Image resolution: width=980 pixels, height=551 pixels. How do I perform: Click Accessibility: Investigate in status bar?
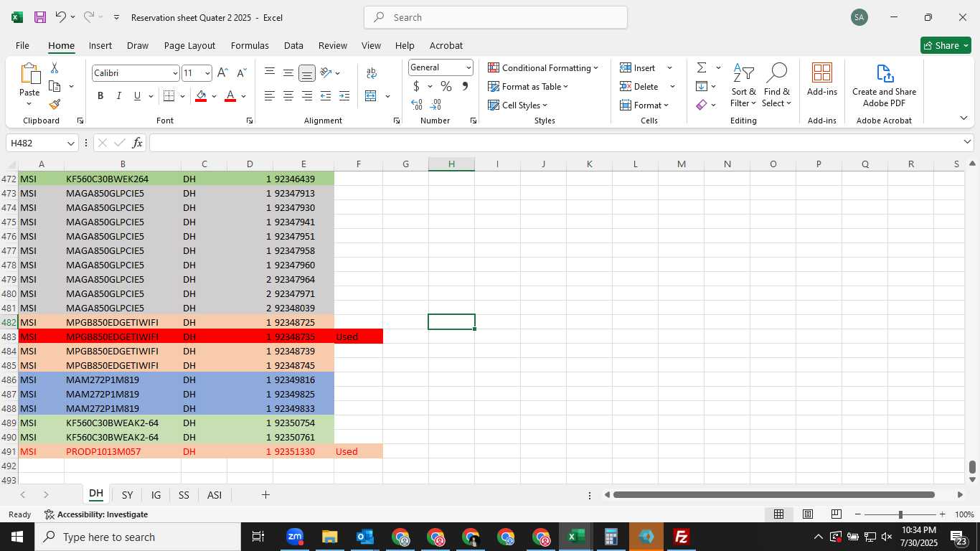[x=96, y=514]
